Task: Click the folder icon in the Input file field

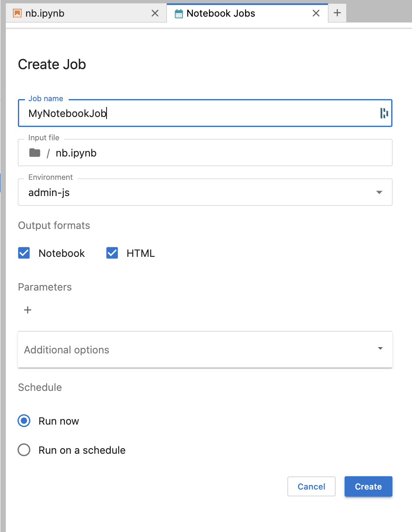Action: click(35, 152)
